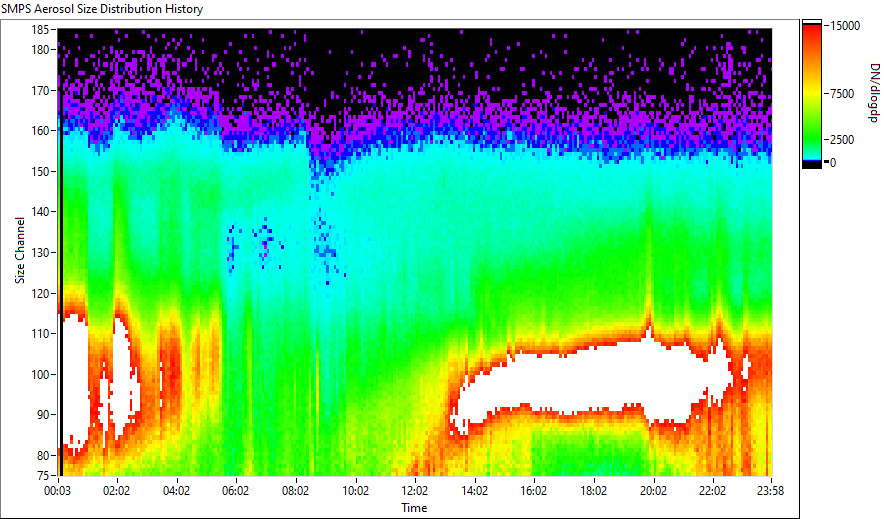Image resolution: width=884 pixels, height=519 pixels.
Task: Click the 75 size channel tick label
Action: coord(43,475)
